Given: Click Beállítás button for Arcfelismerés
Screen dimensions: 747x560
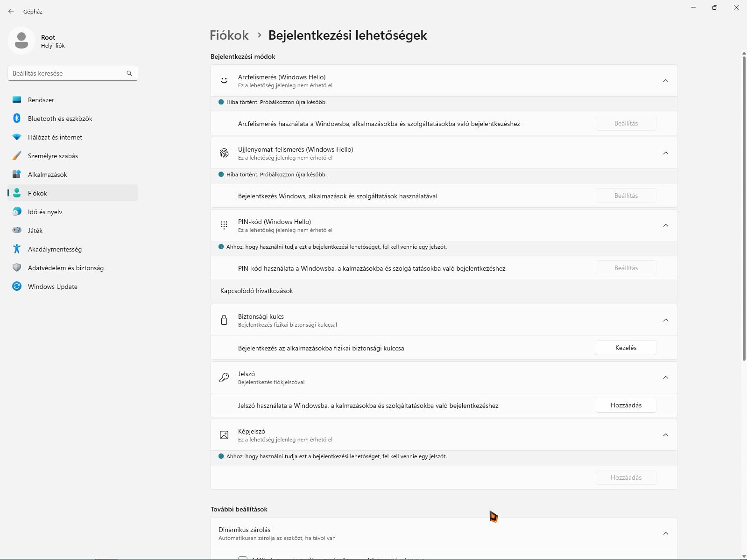Looking at the screenshot, I should point(626,123).
